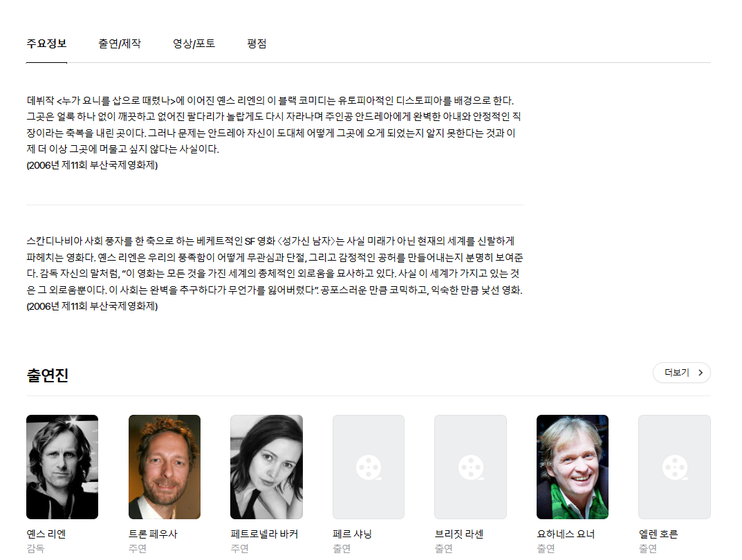This screenshot has width=742, height=560.
Task: Open the 주요정보 tab
Action: pyautogui.click(x=46, y=44)
